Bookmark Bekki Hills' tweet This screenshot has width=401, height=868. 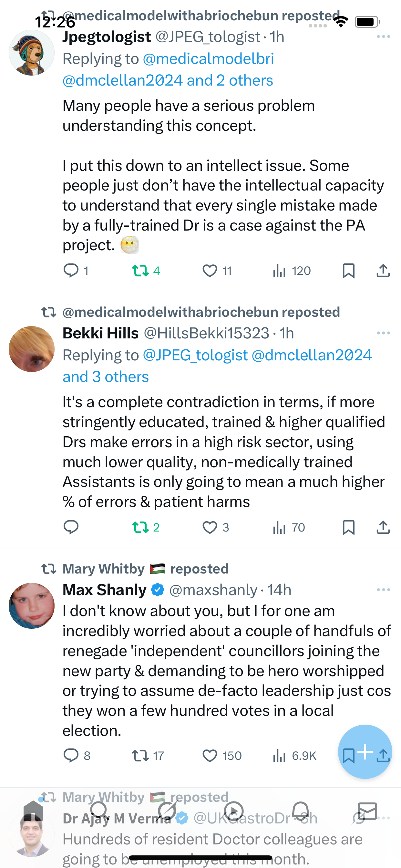[348, 527]
